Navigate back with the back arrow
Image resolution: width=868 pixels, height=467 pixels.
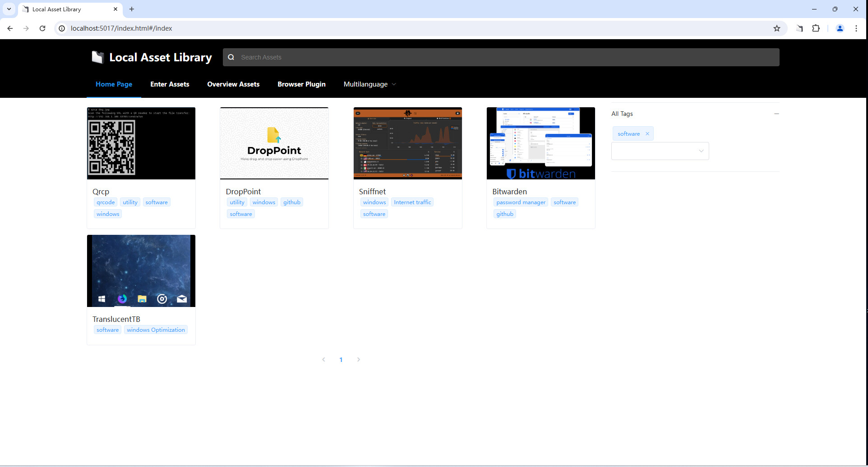point(10,28)
